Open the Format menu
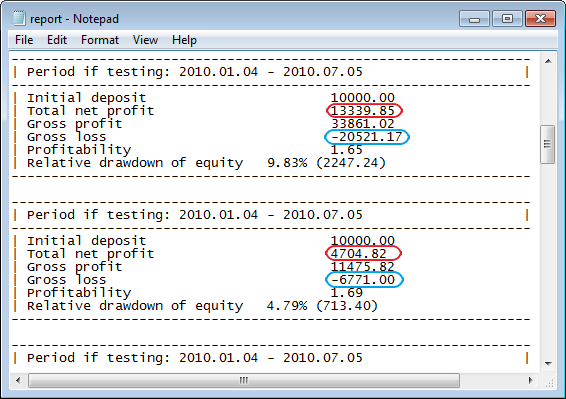Image resolution: width=566 pixels, height=399 pixels. click(x=100, y=40)
